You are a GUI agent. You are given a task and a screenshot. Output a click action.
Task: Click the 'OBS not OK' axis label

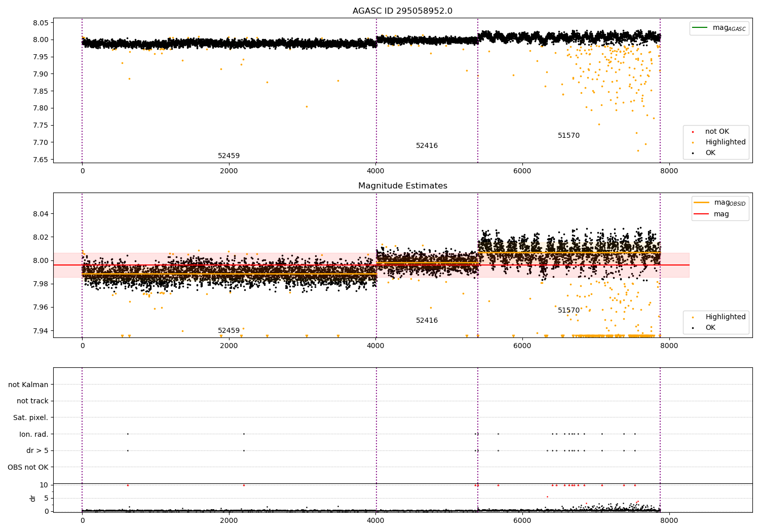pyautogui.click(x=28, y=467)
